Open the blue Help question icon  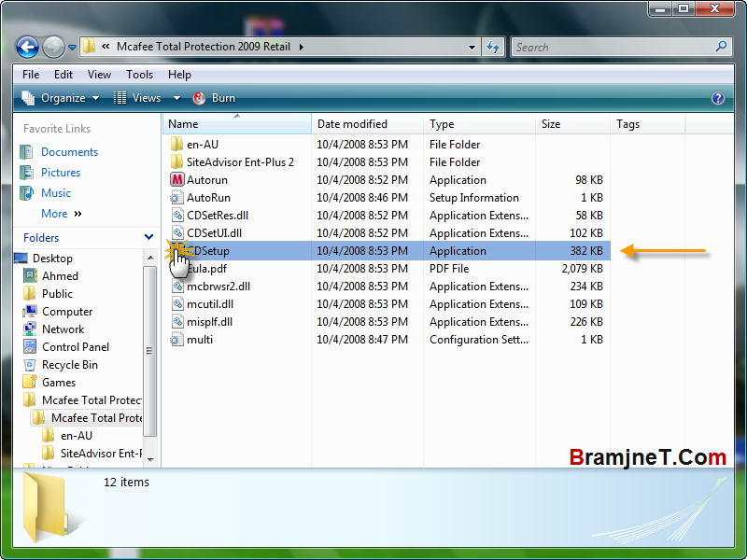(717, 98)
